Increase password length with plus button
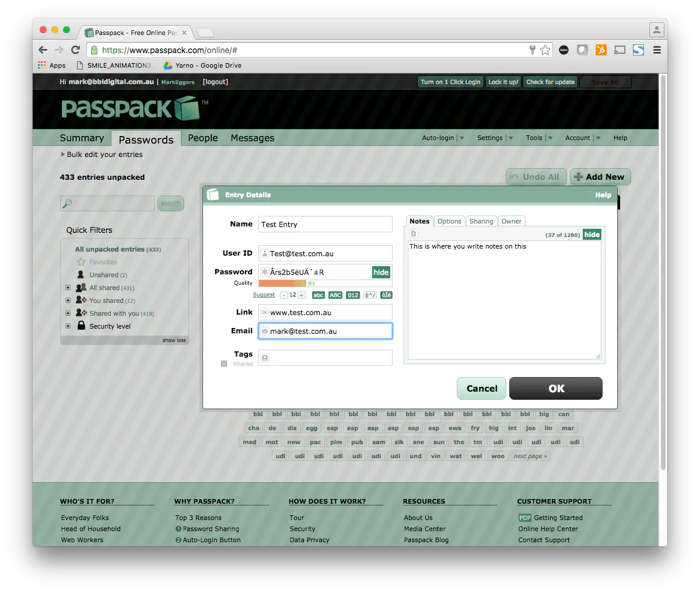700x593 pixels. tap(302, 295)
